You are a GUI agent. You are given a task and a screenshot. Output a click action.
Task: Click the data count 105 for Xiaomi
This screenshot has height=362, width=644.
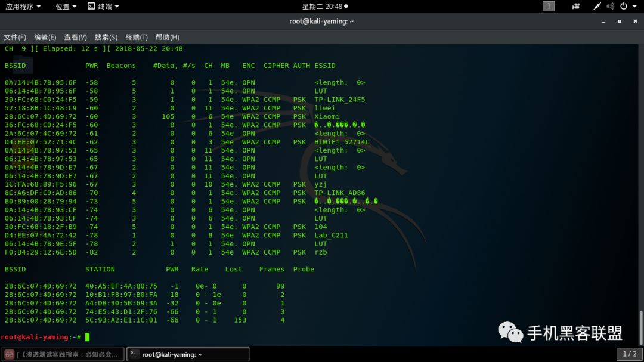pyautogui.click(x=168, y=116)
